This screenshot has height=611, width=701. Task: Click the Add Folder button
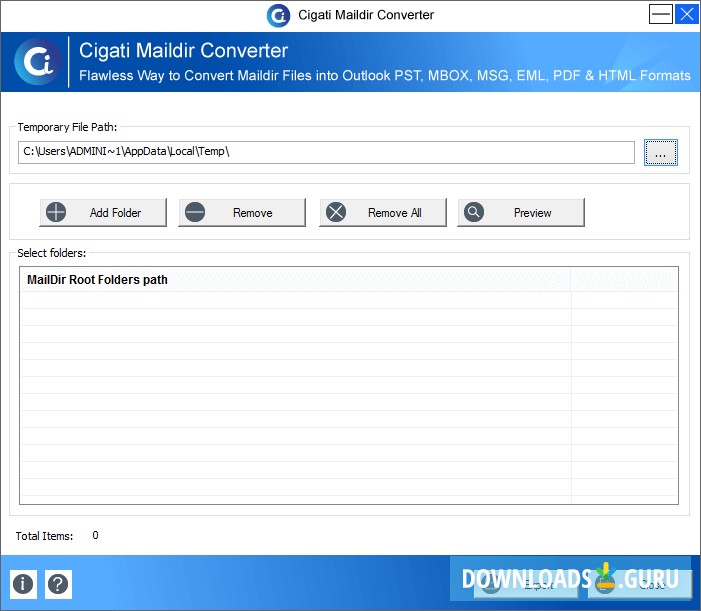pos(103,212)
